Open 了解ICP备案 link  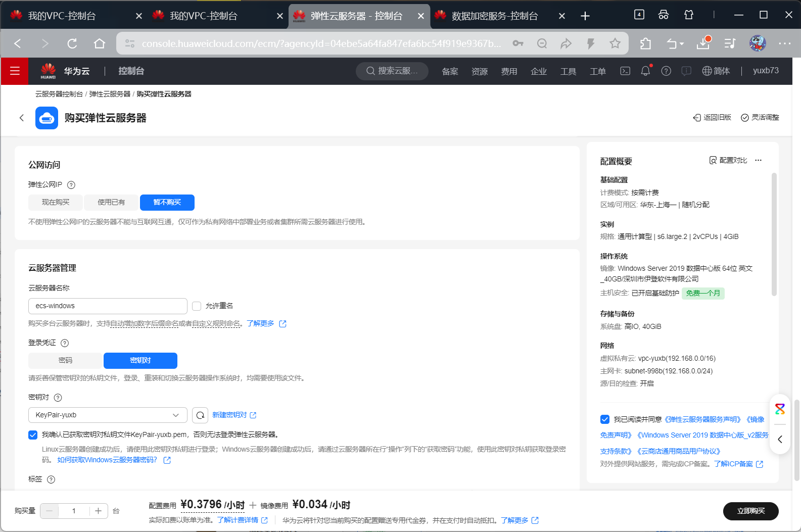click(738, 464)
